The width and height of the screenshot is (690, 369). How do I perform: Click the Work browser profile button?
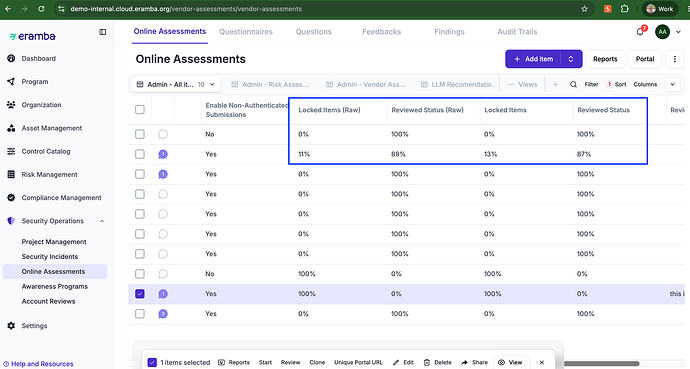click(660, 9)
